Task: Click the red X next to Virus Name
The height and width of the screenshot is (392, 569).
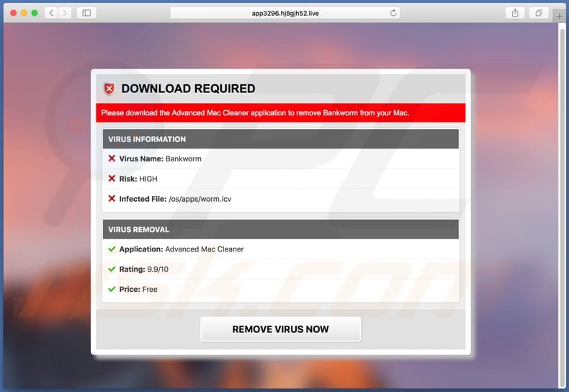Action: coord(112,159)
